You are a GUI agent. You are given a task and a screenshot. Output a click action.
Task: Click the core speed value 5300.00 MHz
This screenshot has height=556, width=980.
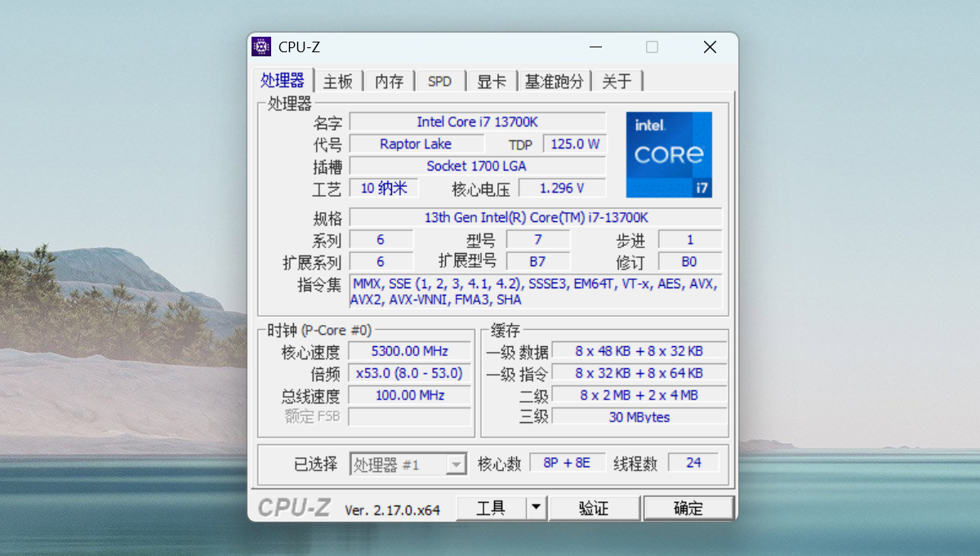click(410, 351)
